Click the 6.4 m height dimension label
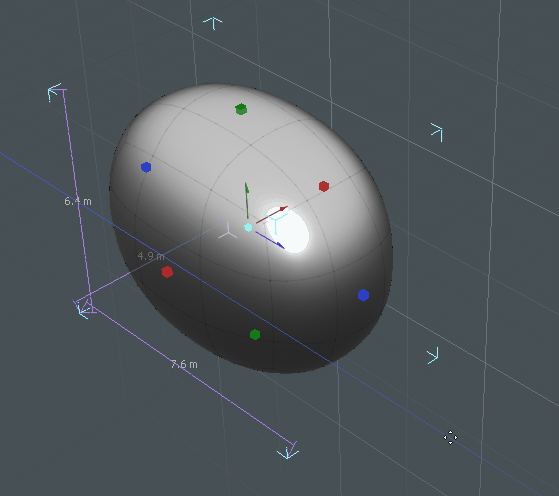Screen dimensions: 559x496 click(x=78, y=201)
